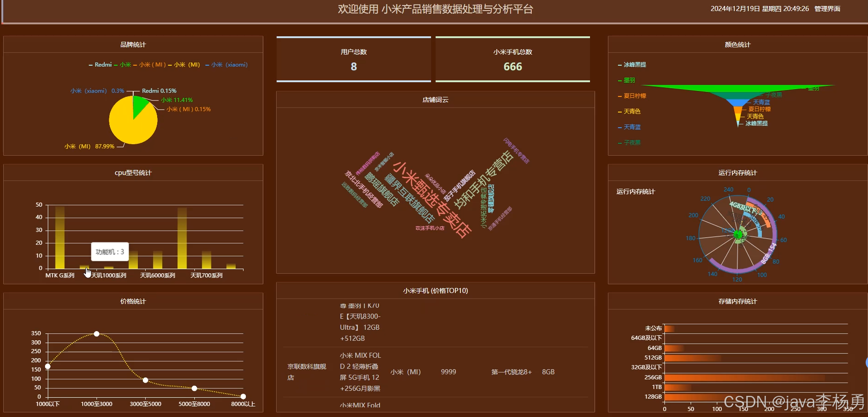Toggle the Redmi legend entry in brand chart
The width and height of the screenshot is (868, 417).
(100, 65)
